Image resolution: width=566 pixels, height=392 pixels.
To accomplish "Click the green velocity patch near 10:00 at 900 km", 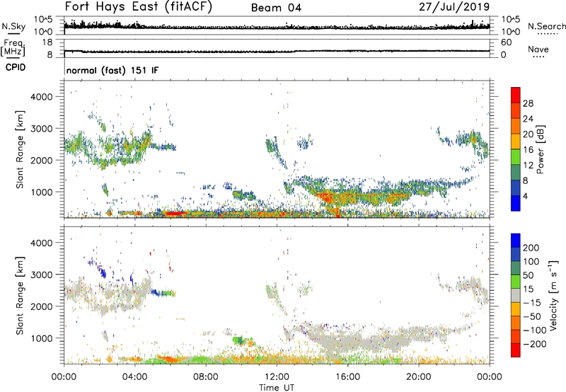I will tap(238, 340).
